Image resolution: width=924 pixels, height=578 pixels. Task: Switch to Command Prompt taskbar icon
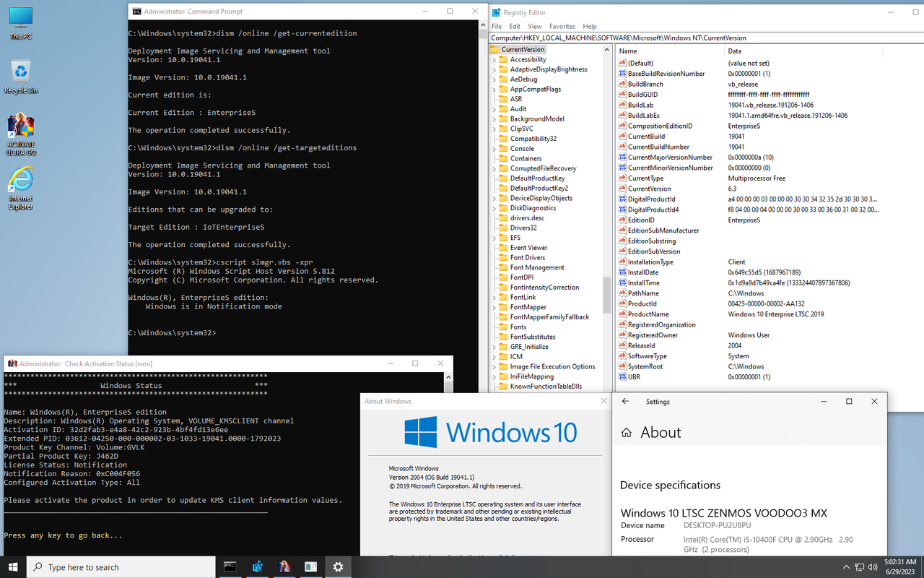[230, 567]
